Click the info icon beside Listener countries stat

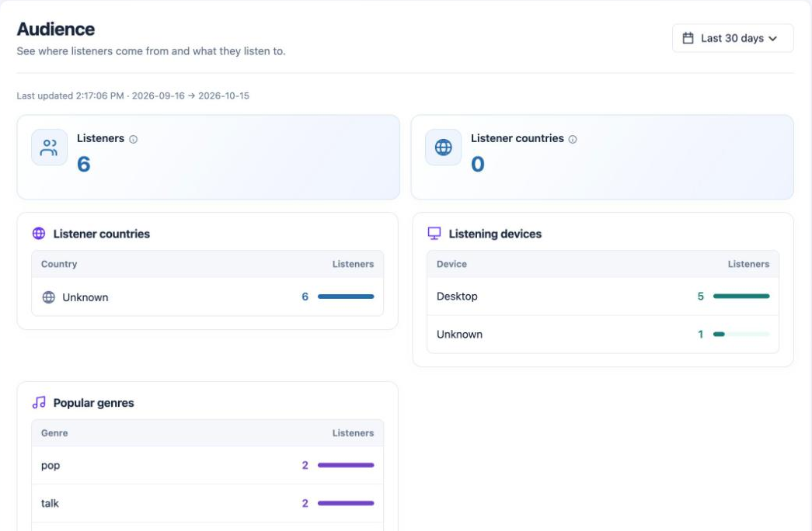[572, 139]
